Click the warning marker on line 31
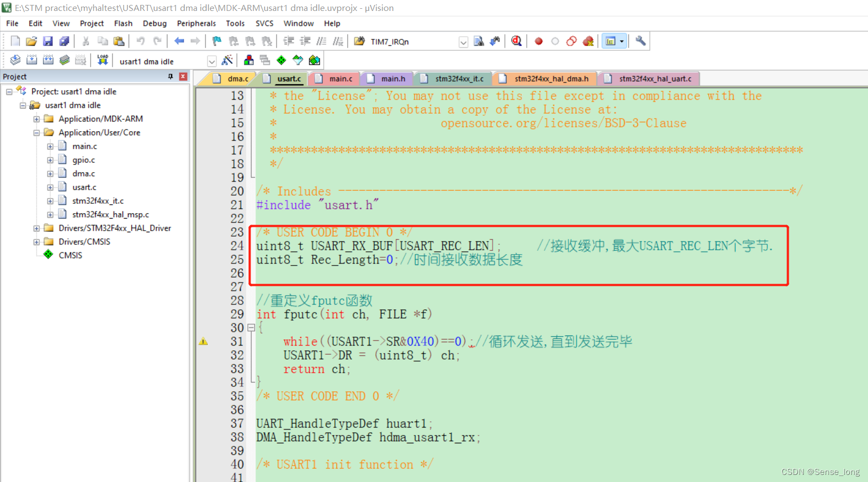The width and height of the screenshot is (868, 482). [x=203, y=342]
